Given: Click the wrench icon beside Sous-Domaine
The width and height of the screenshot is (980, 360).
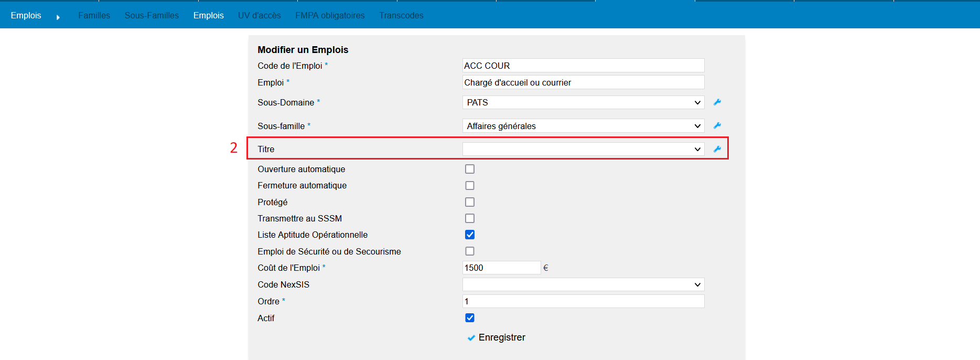Looking at the screenshot, I should coord(717,102).
